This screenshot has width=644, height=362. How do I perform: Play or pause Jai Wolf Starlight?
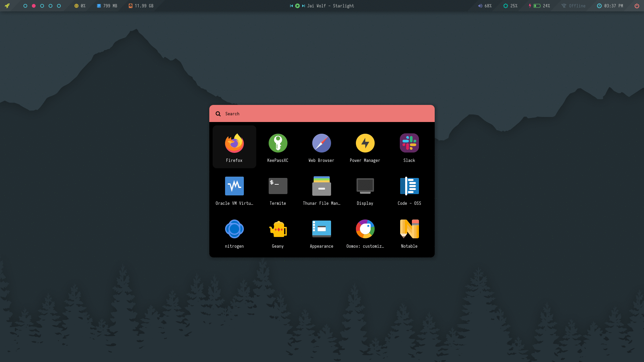(x=297, y=6)
